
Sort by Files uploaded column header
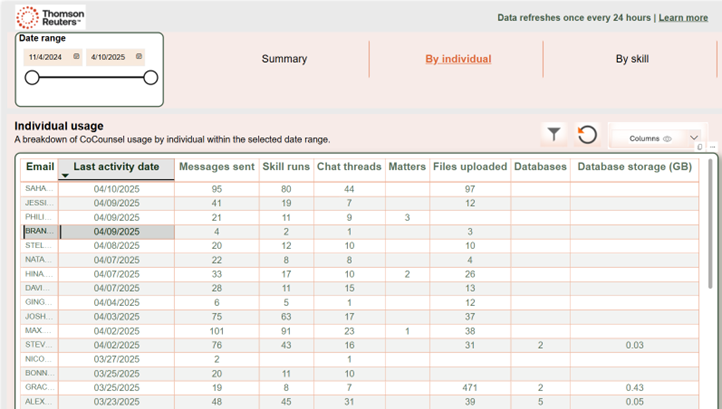pos(470,167)
